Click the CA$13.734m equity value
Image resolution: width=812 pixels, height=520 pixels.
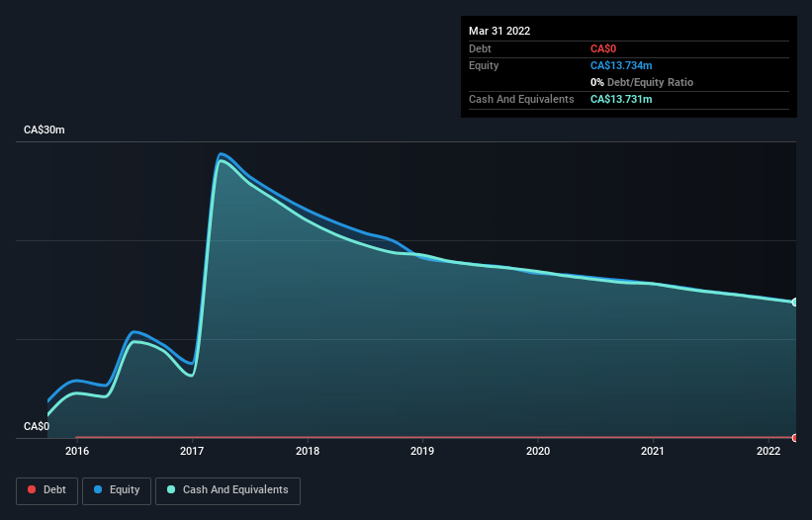(621, 65)
